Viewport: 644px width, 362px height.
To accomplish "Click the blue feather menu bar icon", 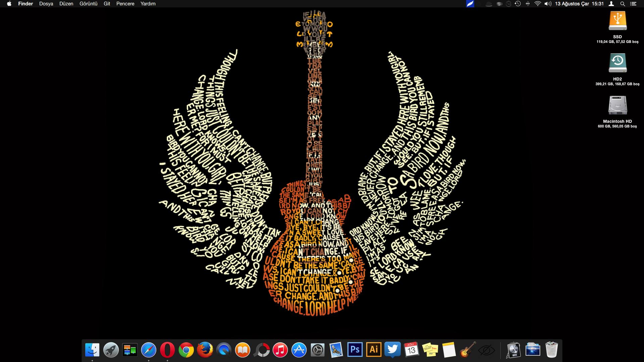I will pyautogui.click(x=470, y=4).
